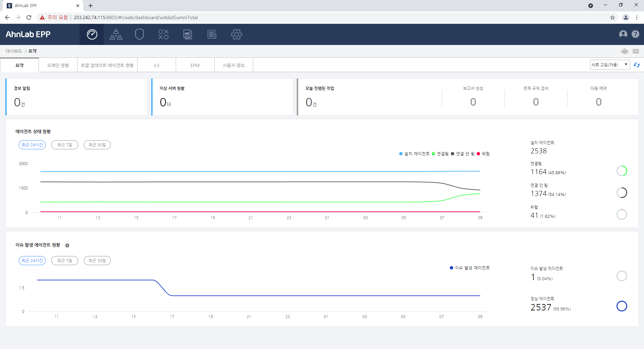Open the OX response icon in navbar
644x349 pixels.
[164, 34]
